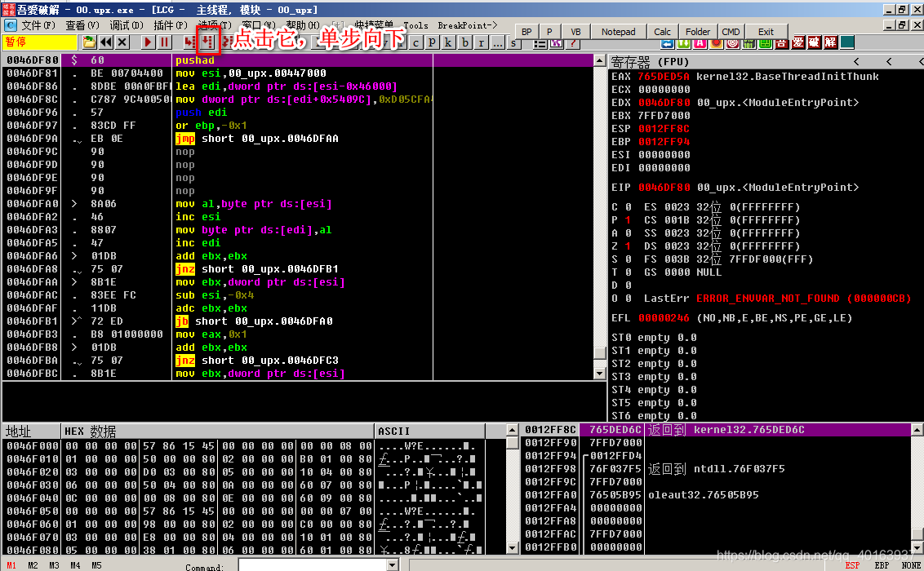924x571 pixels.
Task: Pause execution with the pause icon
Action: coord(164,42)
